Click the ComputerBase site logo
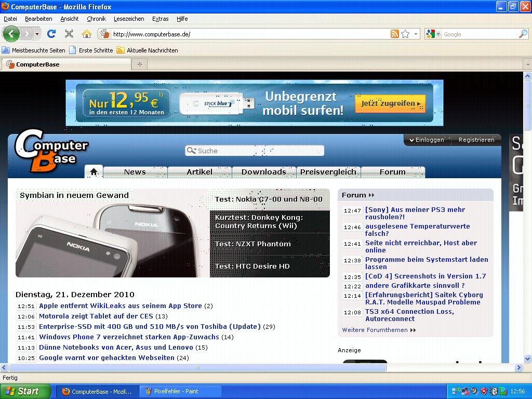 pyautogui.click(x=51, y=151)
